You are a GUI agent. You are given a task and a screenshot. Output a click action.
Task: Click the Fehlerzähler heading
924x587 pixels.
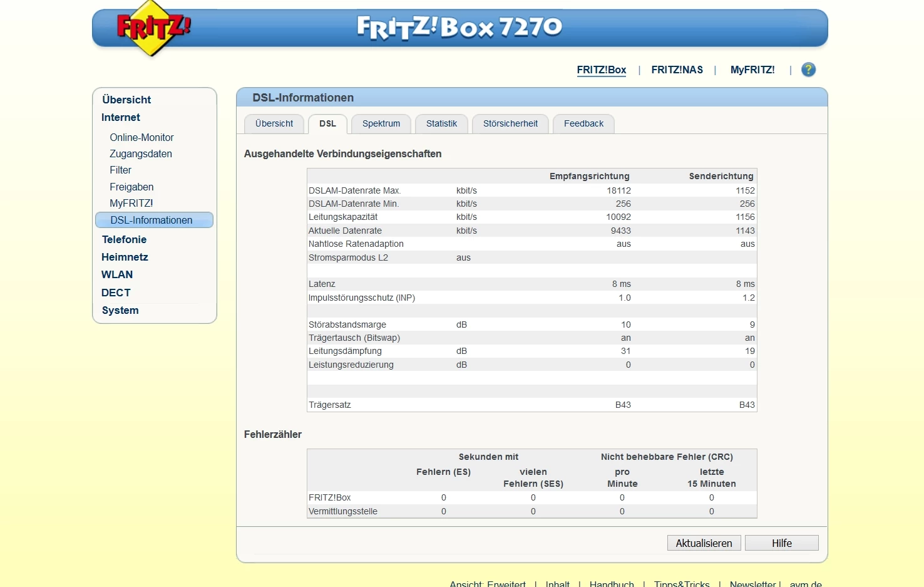(x=273, y=434)
